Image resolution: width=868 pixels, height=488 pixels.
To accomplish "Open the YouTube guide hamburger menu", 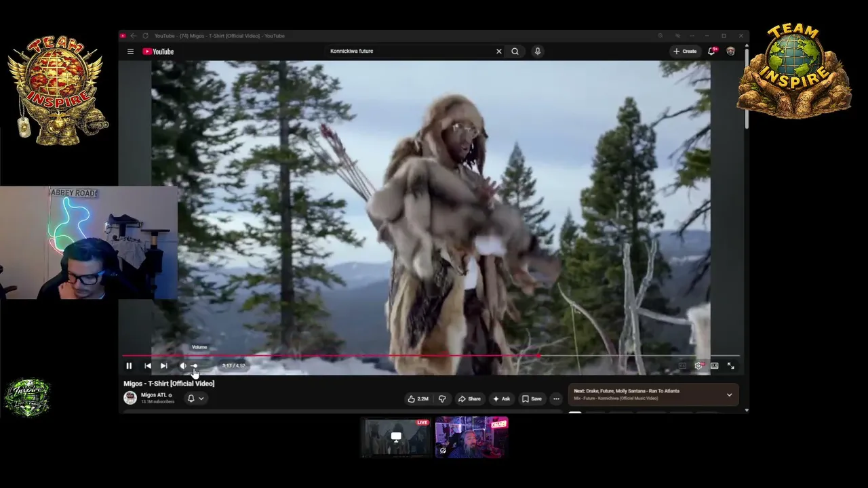I will [130, 52].
